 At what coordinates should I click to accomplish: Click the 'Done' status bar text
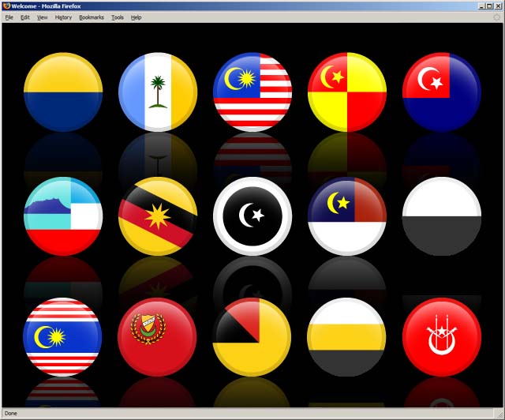pos(10,413)
